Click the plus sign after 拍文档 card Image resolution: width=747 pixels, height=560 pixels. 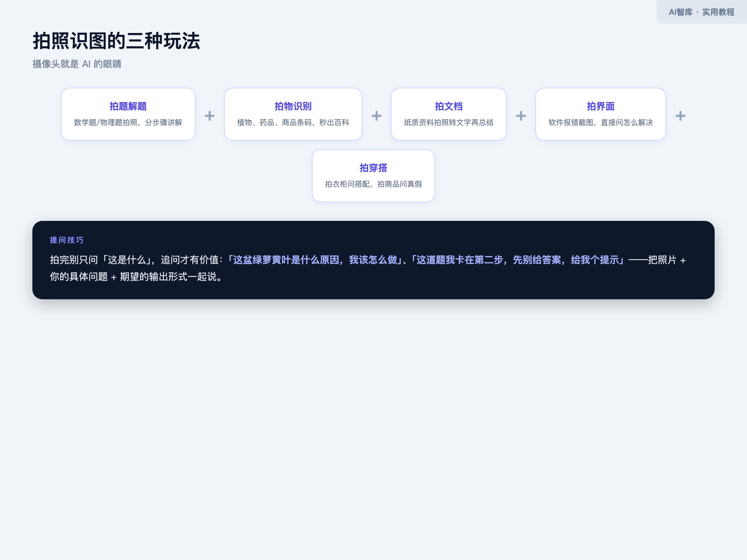pyautogui.click(x=521, y=116)
